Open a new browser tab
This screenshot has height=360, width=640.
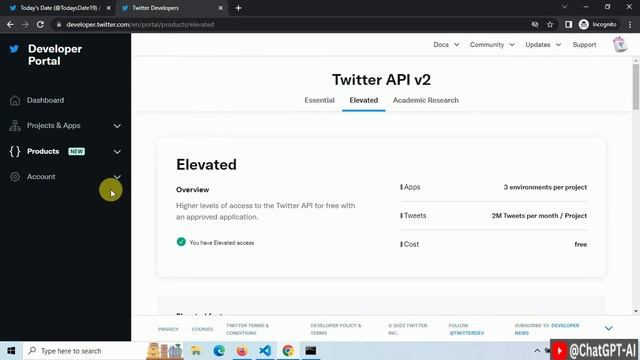[x=238, y=8]
